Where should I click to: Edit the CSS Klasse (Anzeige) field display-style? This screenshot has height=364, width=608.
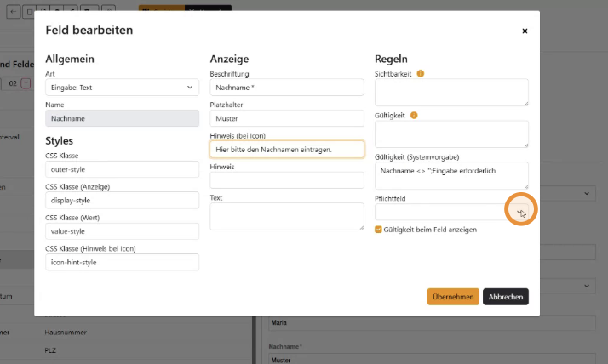pyautogui.click(x=122, y=200)
